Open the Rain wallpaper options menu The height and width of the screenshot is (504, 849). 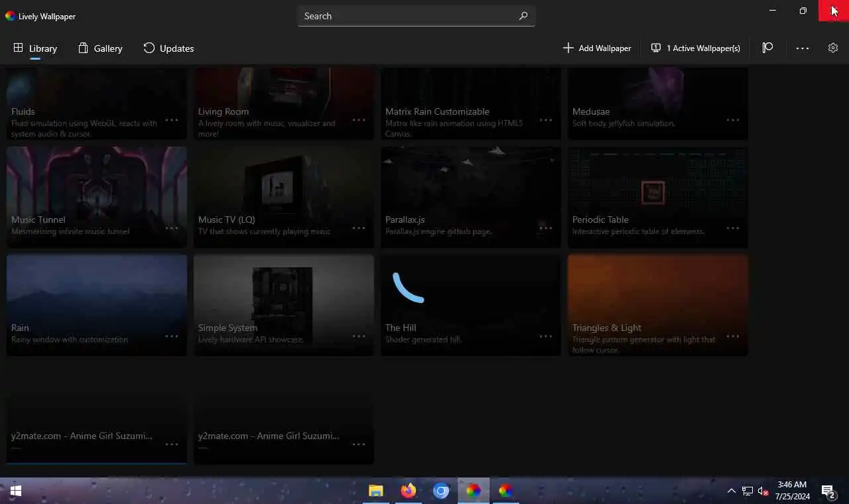tap(172, 336)
